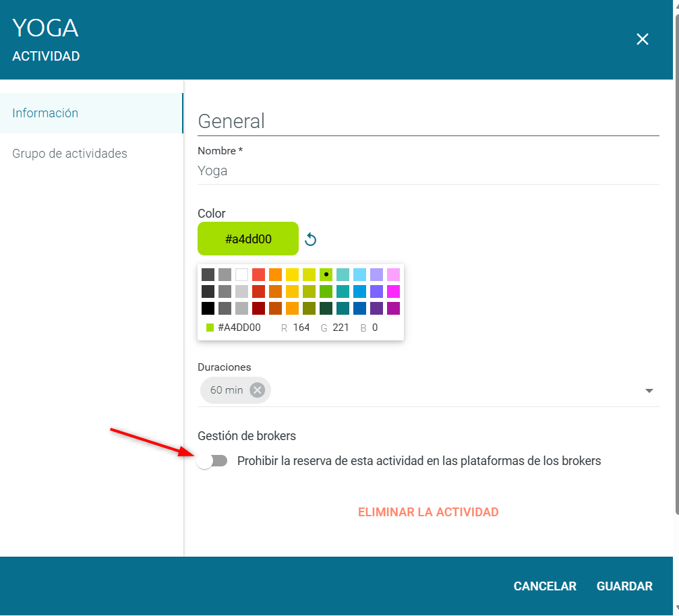Choose the black swatch in bottom row
679x616 pixels.
click(208, 309)
